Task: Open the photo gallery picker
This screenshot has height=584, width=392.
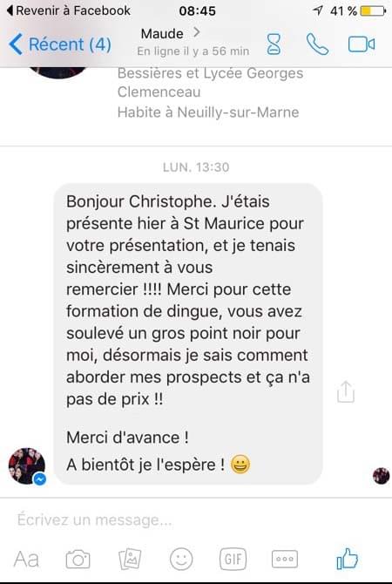Action: 130,559
